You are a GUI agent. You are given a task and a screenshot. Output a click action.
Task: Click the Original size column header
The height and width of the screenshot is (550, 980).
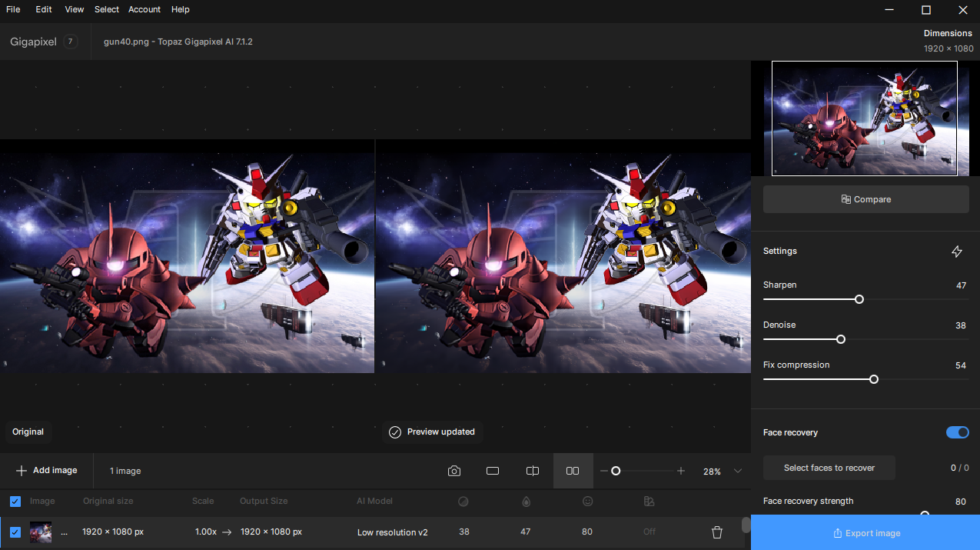pyautogui.click(x=108, y=502)
